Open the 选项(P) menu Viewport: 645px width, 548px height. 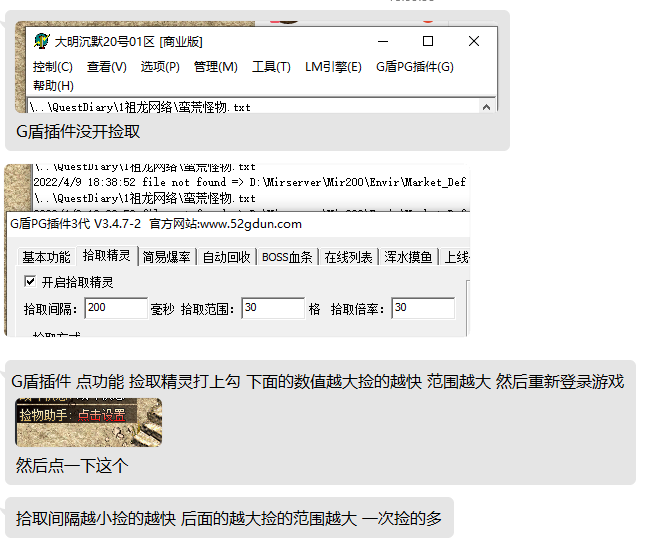(160, 67)
